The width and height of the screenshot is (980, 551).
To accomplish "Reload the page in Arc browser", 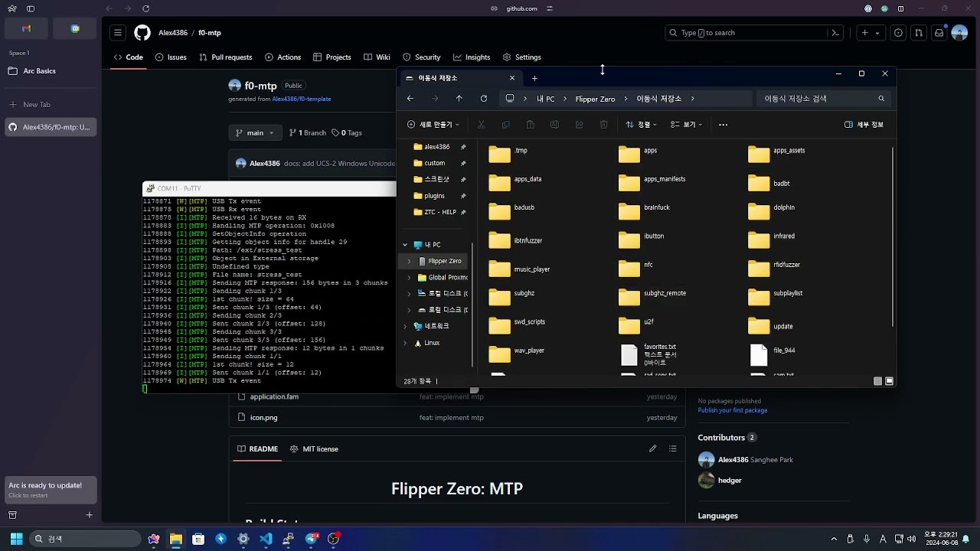I will coord(145,8).
